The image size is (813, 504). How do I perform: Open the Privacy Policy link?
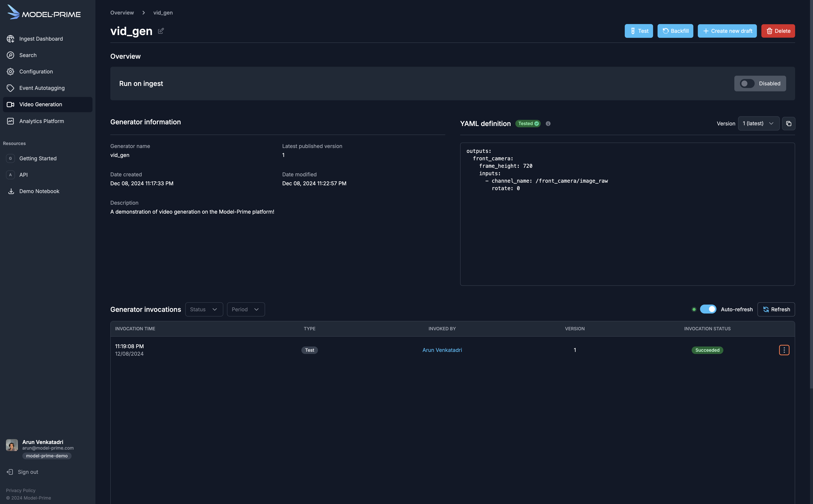(x=21, y=490)
